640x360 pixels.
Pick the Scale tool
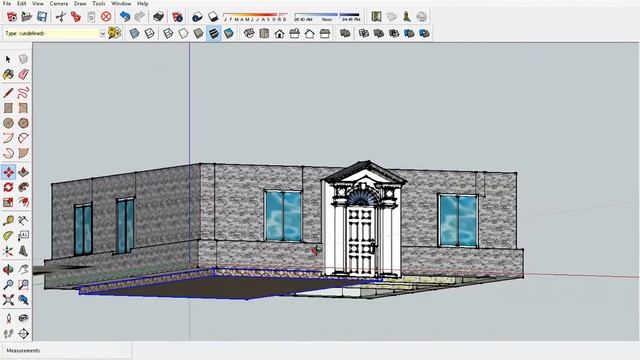click(x=8, y=202)
